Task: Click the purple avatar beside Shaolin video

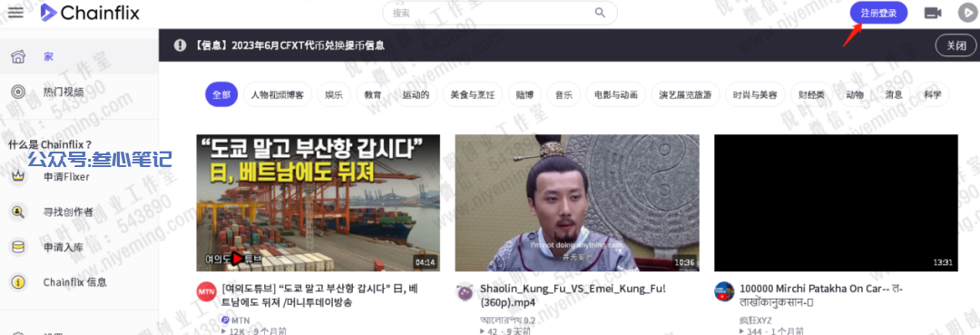Action: tap(465, 291)
